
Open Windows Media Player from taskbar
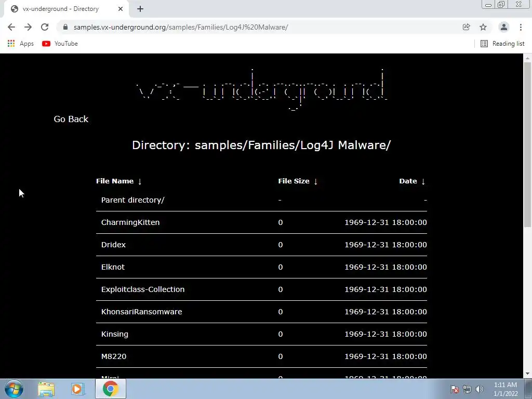click(x=77, y=389)
